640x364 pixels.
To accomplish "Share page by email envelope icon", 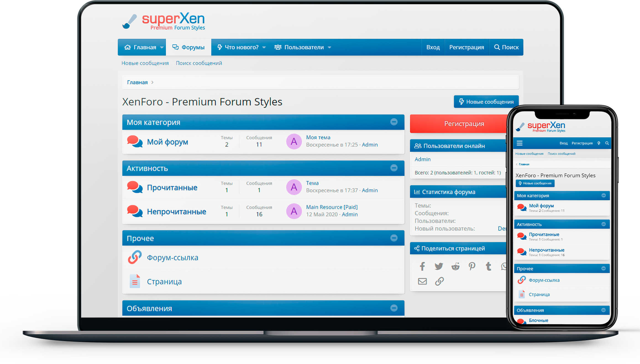I will coord(422,281).
